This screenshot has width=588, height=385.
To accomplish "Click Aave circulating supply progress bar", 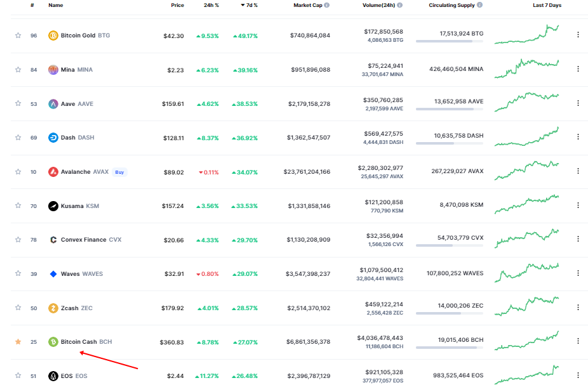I will click(449, 109).
